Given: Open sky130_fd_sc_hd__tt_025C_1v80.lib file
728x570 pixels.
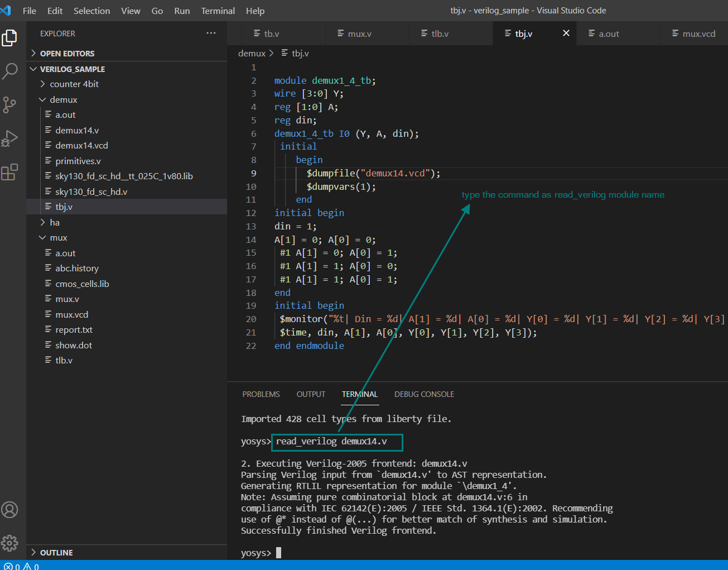Looking at the screenshot, I should [x=127, y=176].
